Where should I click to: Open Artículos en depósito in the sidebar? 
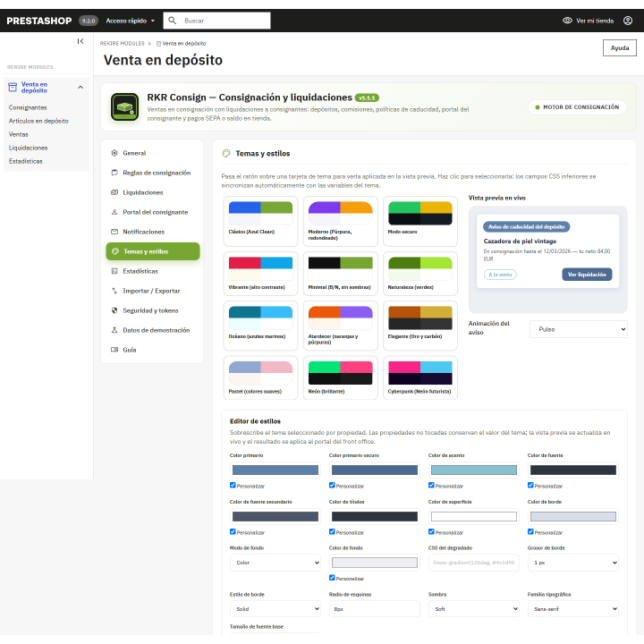(38, 121)
